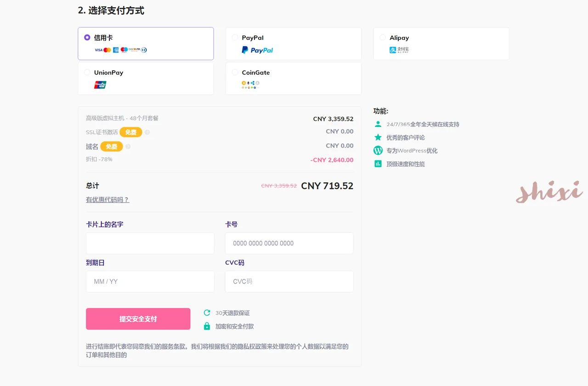Click the 加密和安全付款 lock icon
Screen dimensions: 588x386
tap(207, 326)
